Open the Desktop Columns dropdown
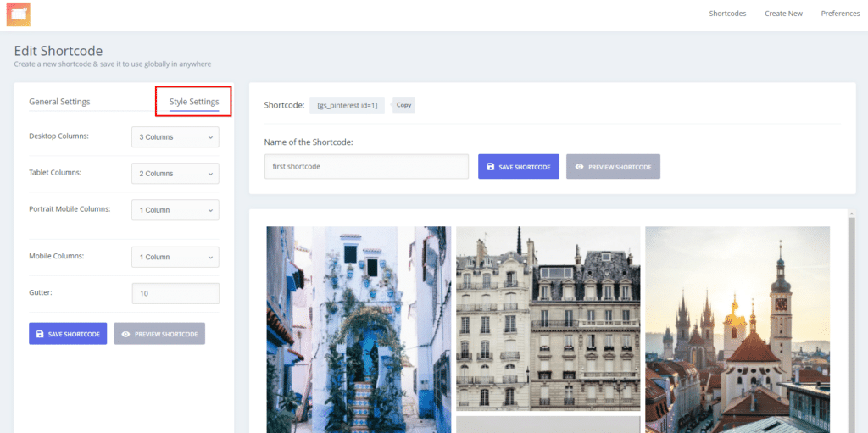The height and width of the screenshot is (433, 868). pyautogui.click(x=175, y=136)
